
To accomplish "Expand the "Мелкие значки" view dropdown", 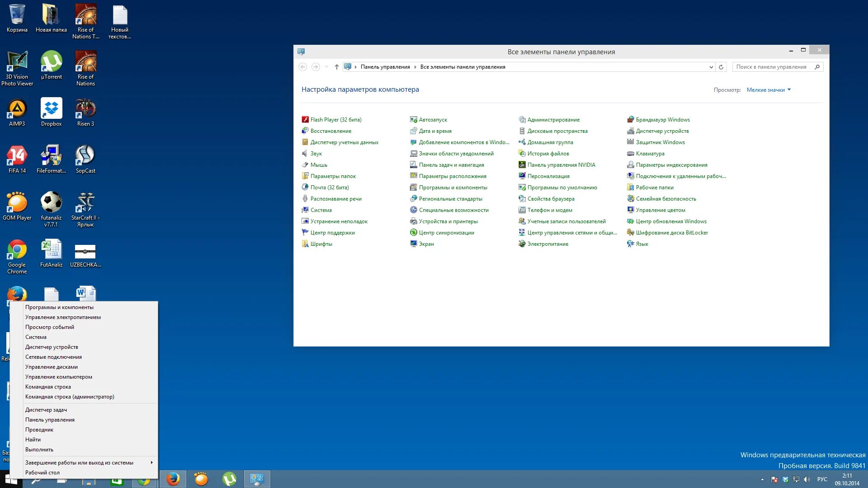I will (769, 90).
